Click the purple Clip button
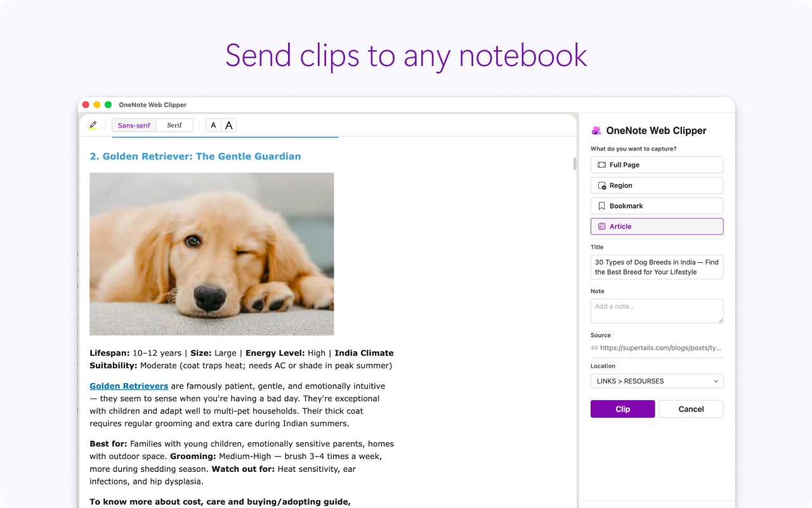This screenshot has width=812, height=508. [x=622, y=409]
